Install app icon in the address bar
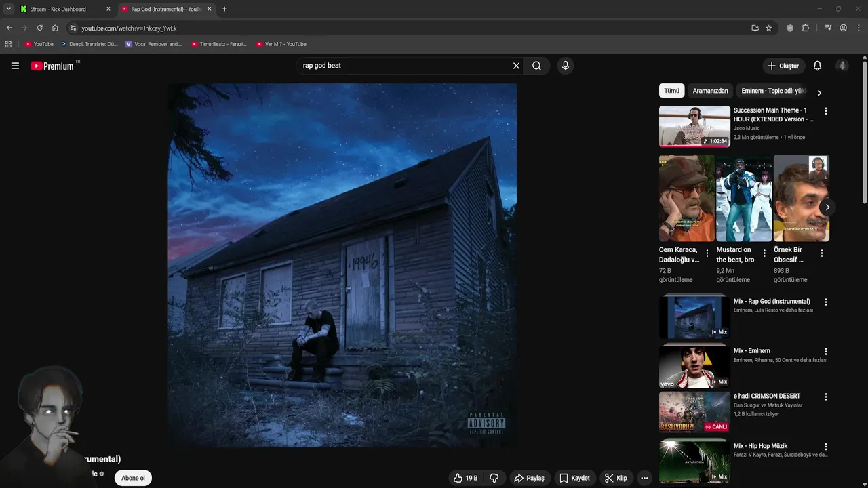The width and height of the screenshot is (868, 488). [755, 28]
